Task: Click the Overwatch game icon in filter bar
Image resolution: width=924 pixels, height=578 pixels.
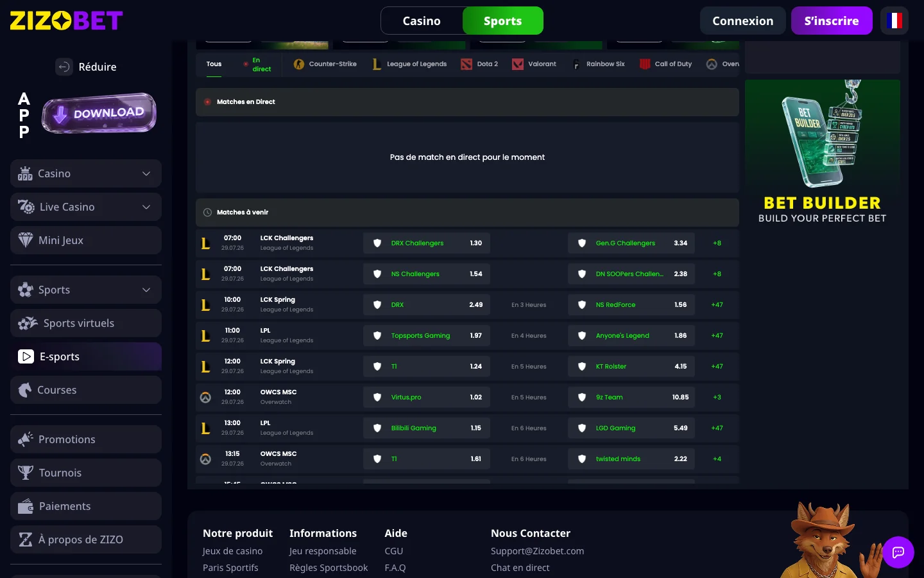Action: (x=712, y=64)
